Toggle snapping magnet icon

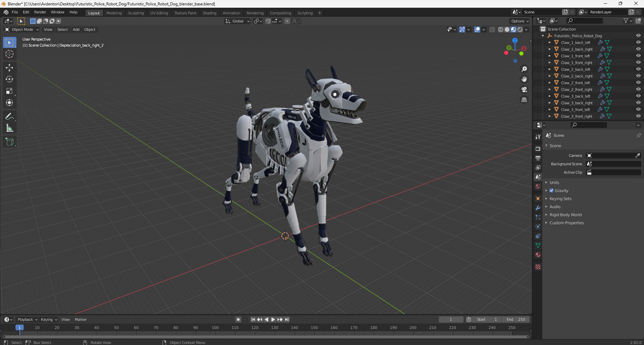[x=268, y=21]
